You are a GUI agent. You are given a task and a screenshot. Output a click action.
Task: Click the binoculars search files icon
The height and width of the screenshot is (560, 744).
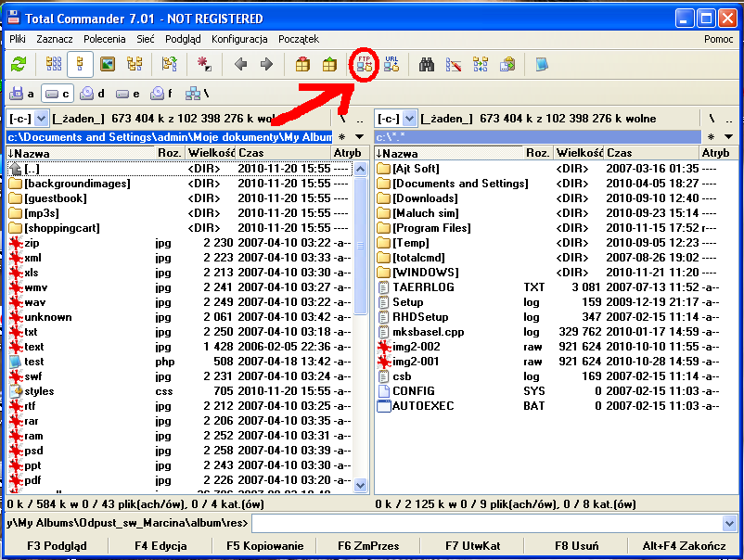pos(427,65)
